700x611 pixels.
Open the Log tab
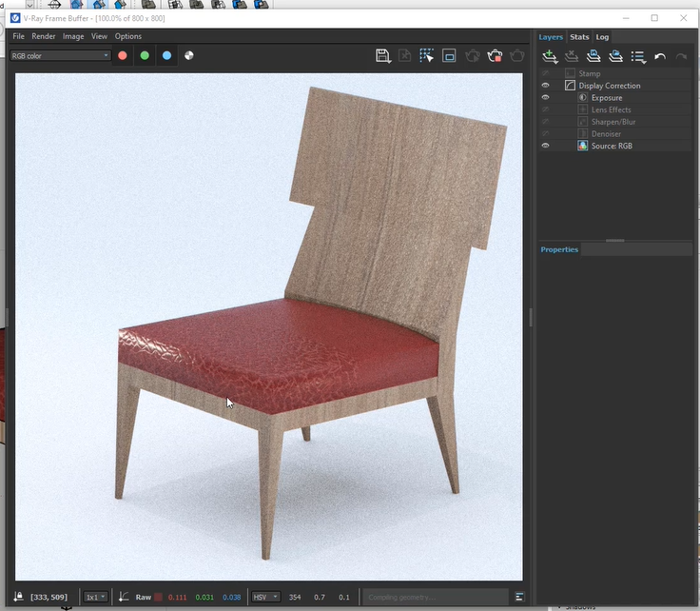603,37
